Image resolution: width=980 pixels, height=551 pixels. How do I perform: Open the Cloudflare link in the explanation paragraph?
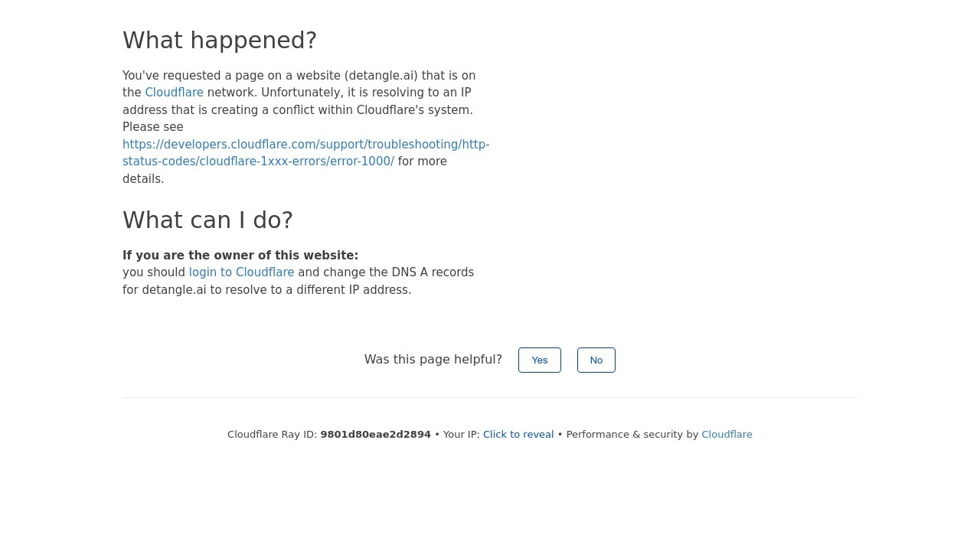click(x=174, y=93)
